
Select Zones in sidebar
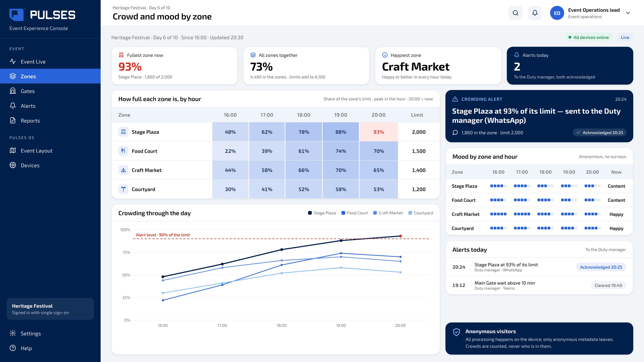(50, 76)
